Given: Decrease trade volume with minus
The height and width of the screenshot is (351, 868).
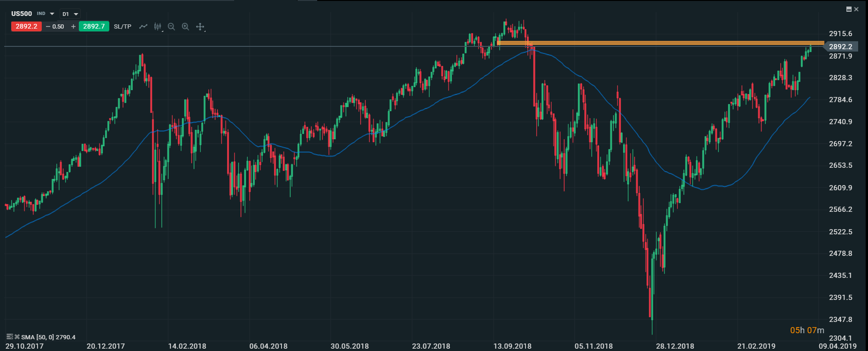Looking at the screenshot, I should [x=48, y=27].
